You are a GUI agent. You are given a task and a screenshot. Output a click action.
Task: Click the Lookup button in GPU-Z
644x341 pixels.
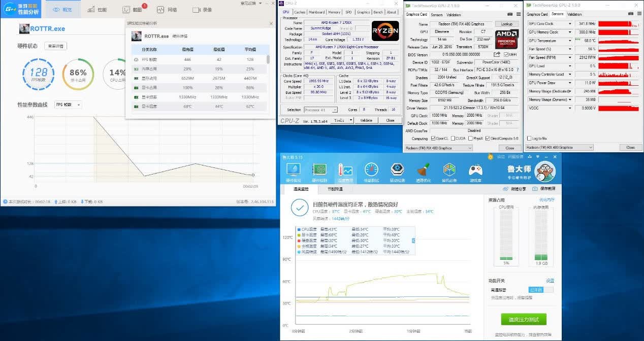click(x=507, y=24)
